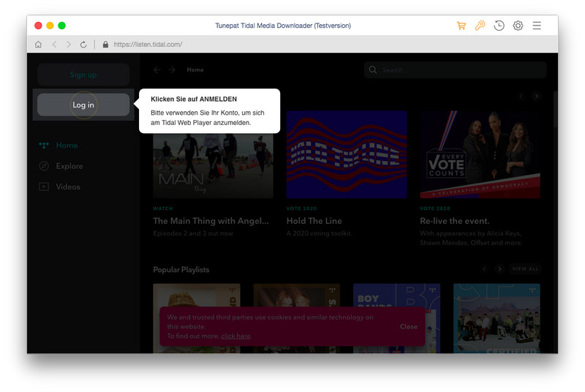Click 'Episodes 2 and 3 out now' text

193,233
